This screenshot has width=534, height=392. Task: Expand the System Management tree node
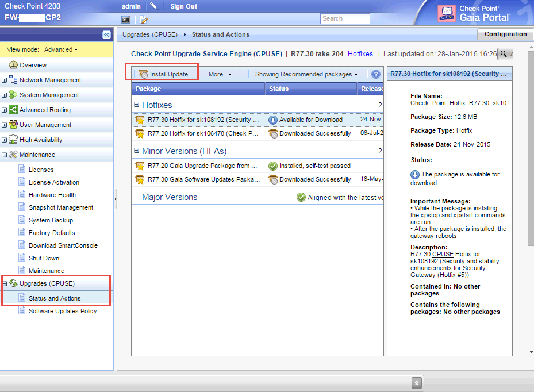[5, 95]
